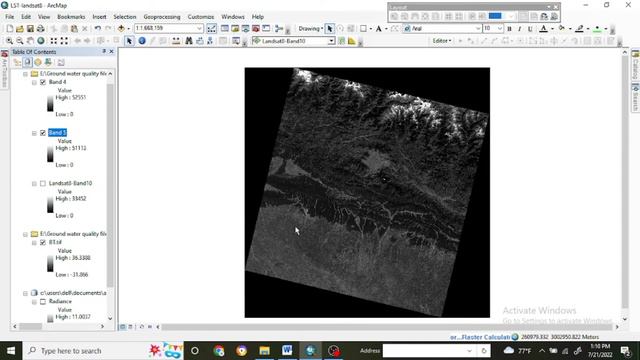Select the Measure tool
The image size is (640, 360).
pos(176,41)
